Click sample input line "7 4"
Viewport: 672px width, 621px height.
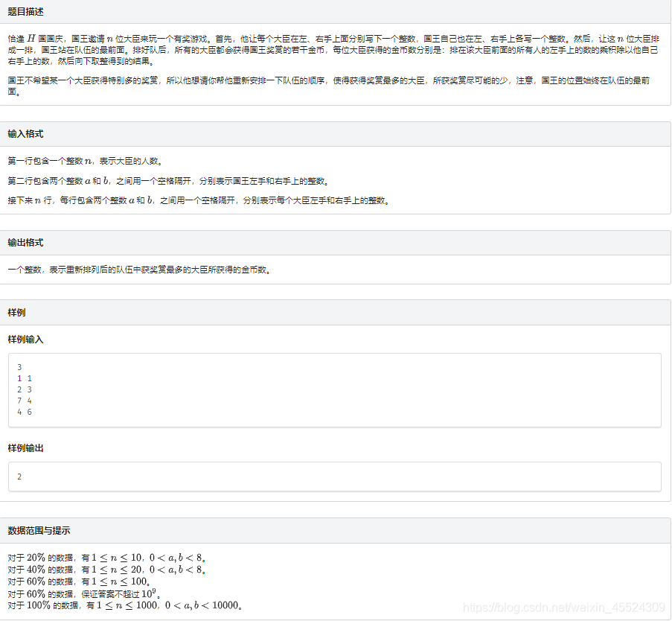pyautogui.click(x=25, y=401)
